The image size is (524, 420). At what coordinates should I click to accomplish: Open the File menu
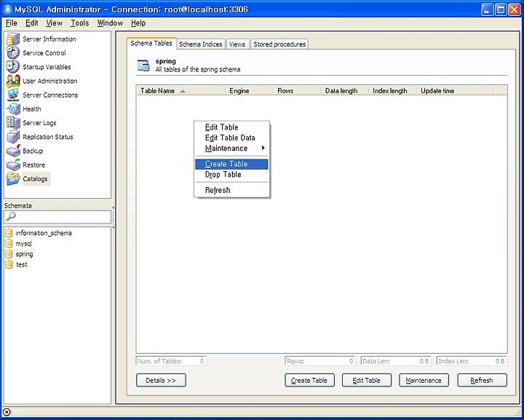click(12, 23)
